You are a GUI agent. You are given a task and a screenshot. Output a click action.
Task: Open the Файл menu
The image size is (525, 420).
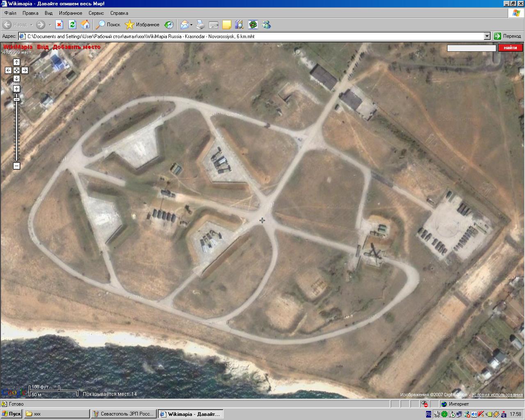coord(11,13)
